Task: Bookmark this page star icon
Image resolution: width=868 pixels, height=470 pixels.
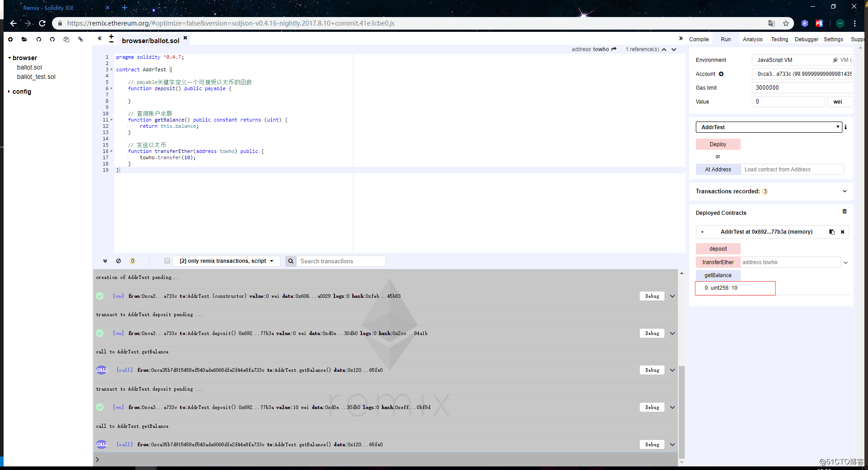Action: 786,23
